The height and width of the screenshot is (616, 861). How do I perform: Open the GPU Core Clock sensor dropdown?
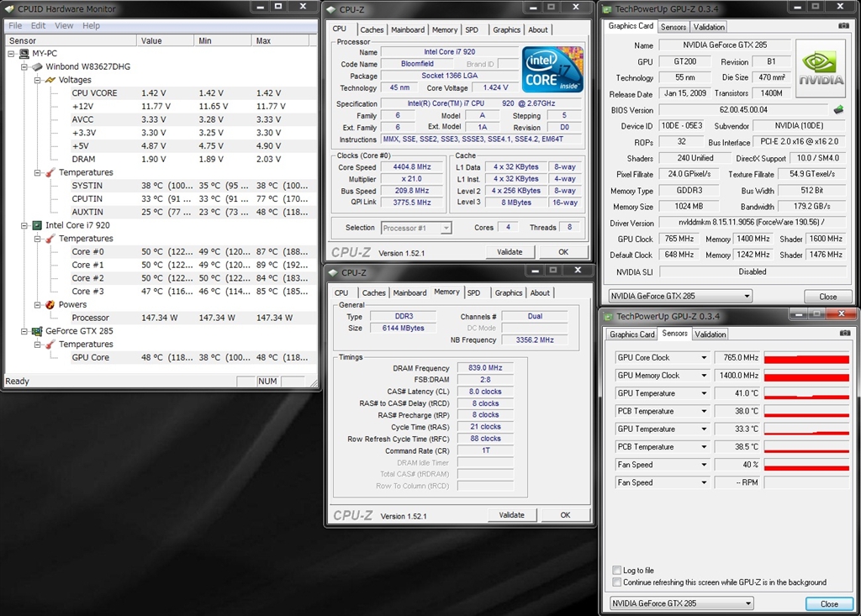(704, 357)
